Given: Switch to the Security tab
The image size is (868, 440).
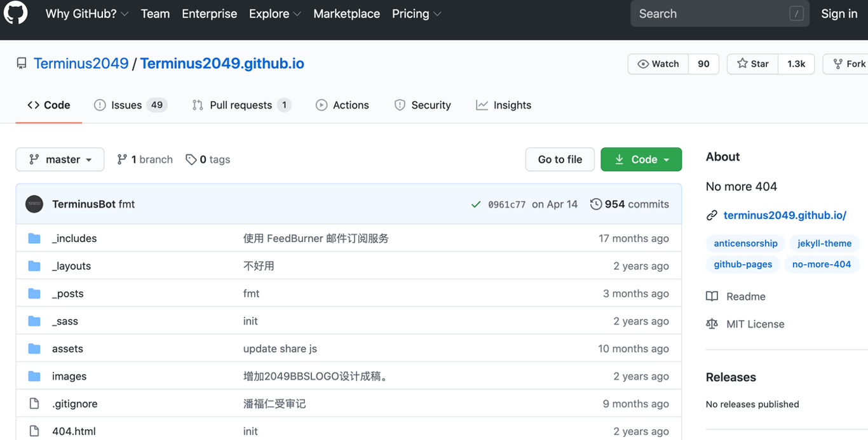Looking at the screenshot, I should (423, 105).
